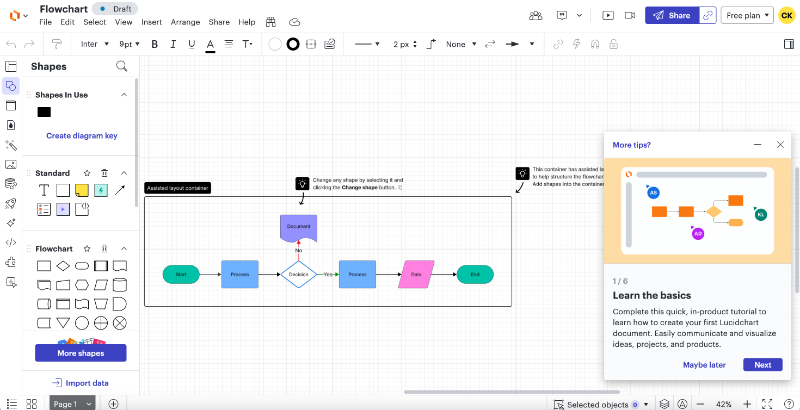
Task: Click Maybe later in tips panel
Action: [x=704, y=365]
